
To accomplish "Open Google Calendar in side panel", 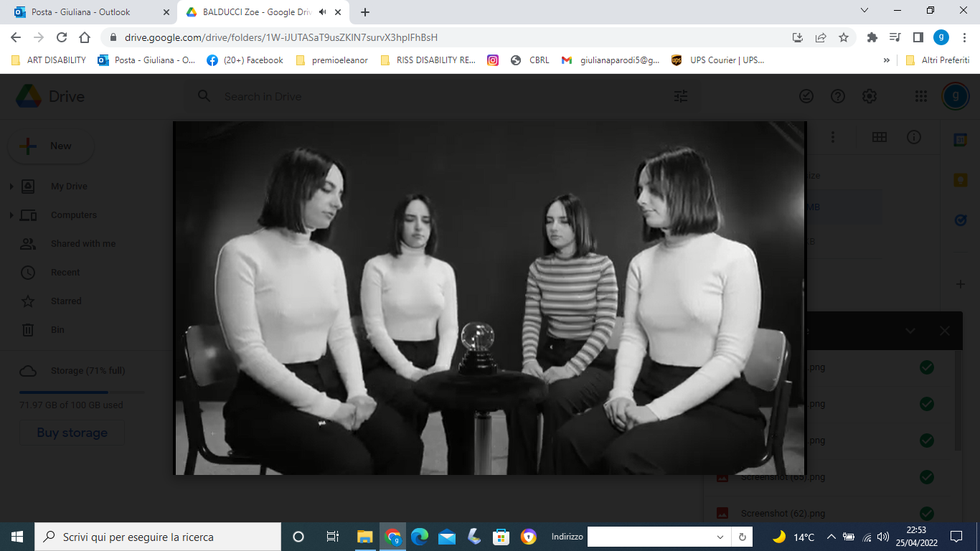I will (x=960, y=140).
